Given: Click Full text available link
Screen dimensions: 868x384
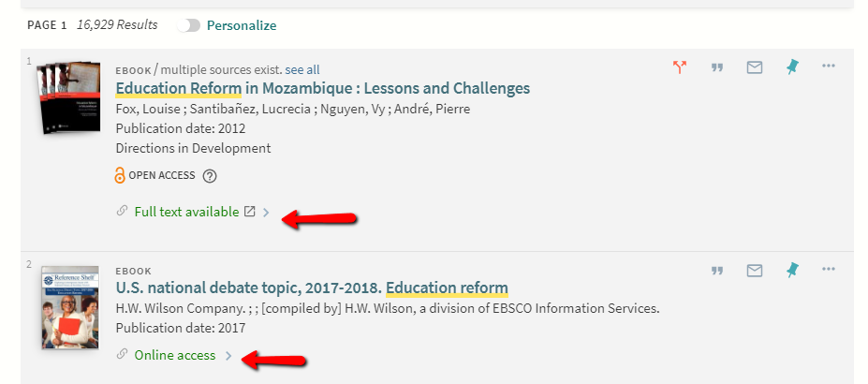Looking at the screenshot, I should click(x=186, y=212).
